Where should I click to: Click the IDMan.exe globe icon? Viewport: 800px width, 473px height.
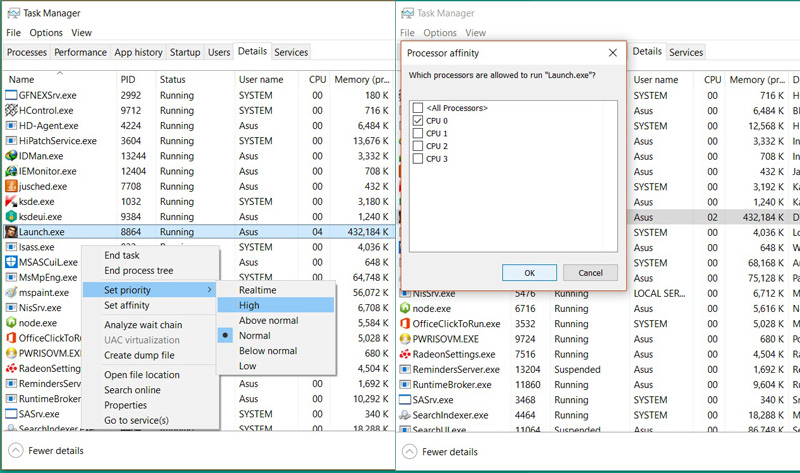(x=11, y=156)
